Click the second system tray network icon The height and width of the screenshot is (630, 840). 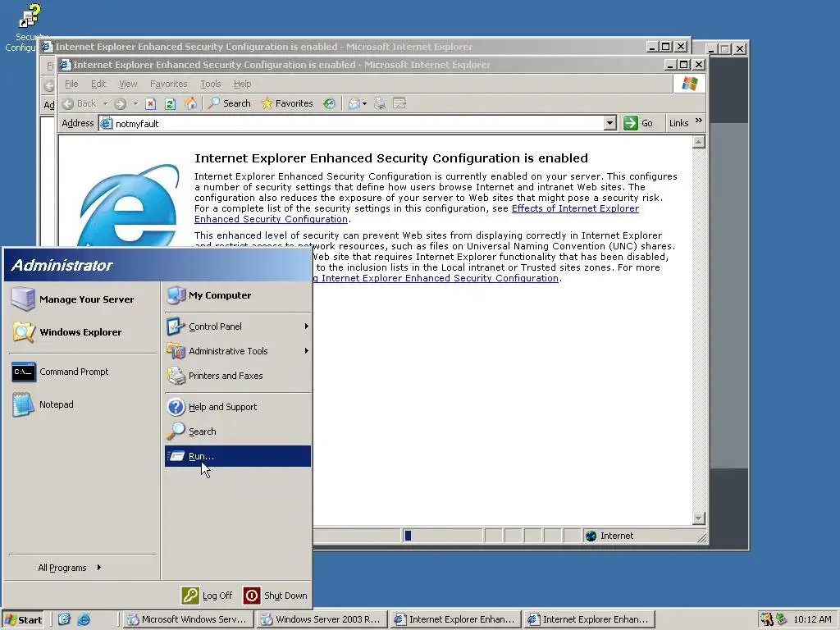[782, 619]
